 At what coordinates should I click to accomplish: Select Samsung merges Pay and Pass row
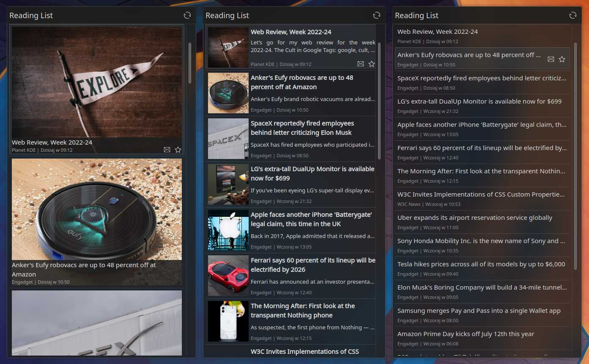[482, 315]
